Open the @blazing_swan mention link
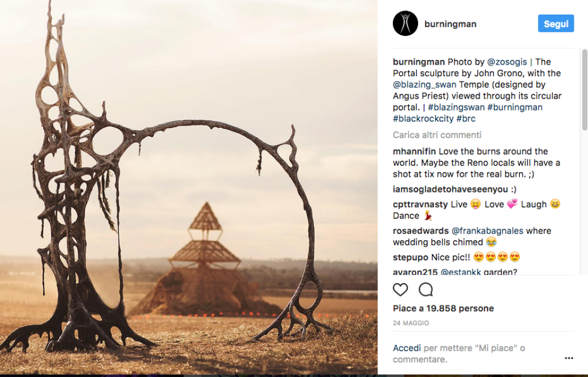 [x=425, y=85]
